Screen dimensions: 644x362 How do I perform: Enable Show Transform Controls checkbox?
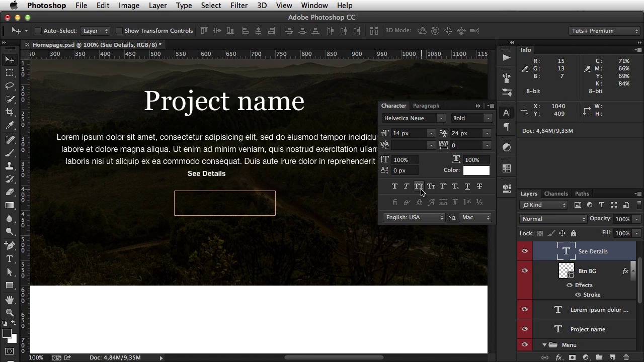click(x=119, y=31)
